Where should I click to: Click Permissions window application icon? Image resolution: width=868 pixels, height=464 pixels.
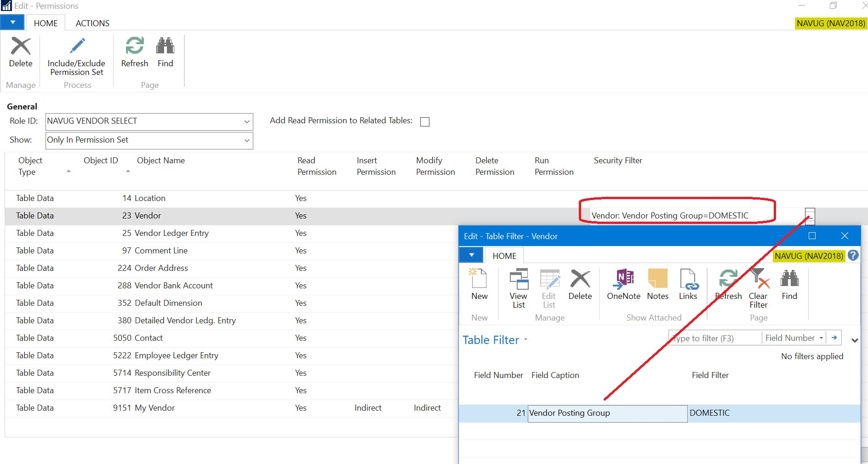[6, 6]
